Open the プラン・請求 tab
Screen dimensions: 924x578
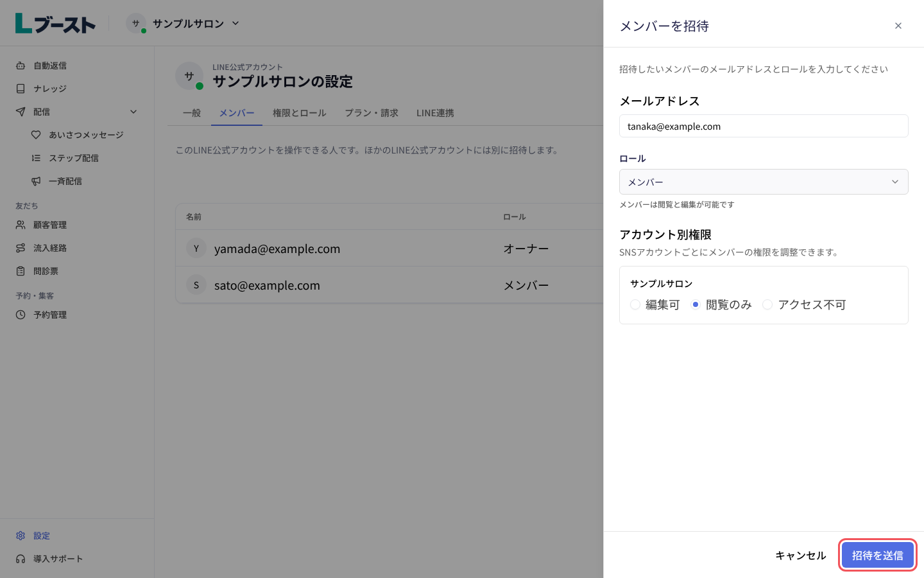372,113
